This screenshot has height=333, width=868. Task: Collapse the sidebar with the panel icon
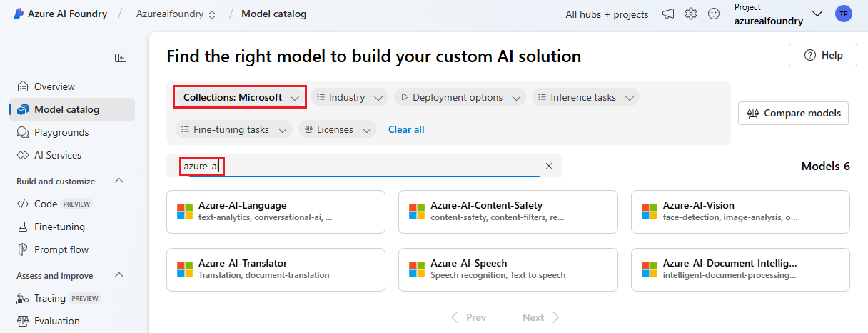tap(121, 58)
